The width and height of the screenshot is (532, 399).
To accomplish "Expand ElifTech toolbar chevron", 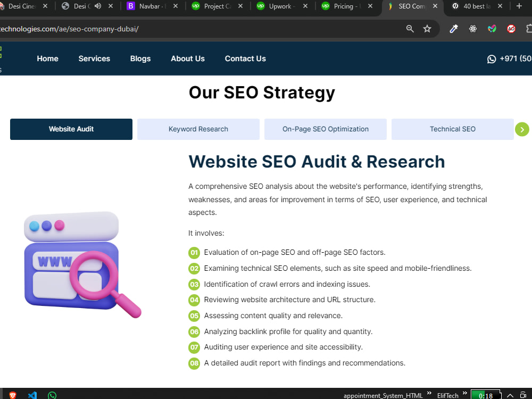I will (x=465, y=393).
